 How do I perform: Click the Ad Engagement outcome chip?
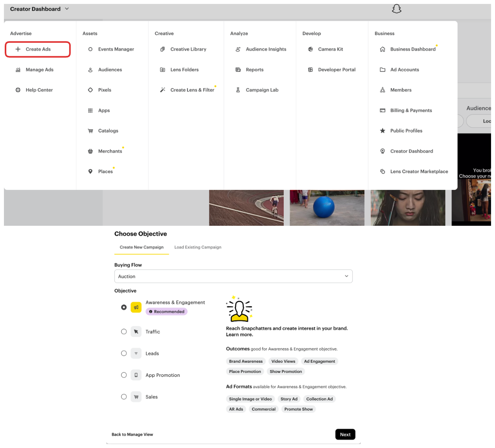point(320,361)
